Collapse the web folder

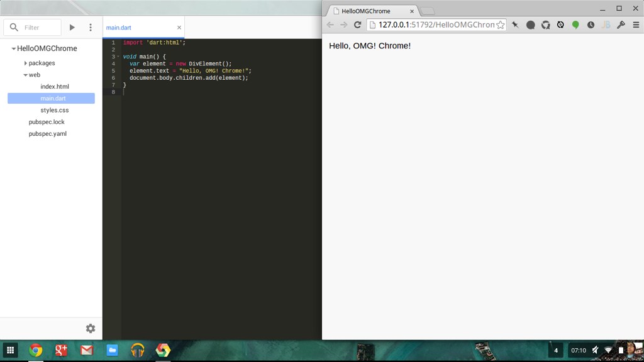[26, 75]
